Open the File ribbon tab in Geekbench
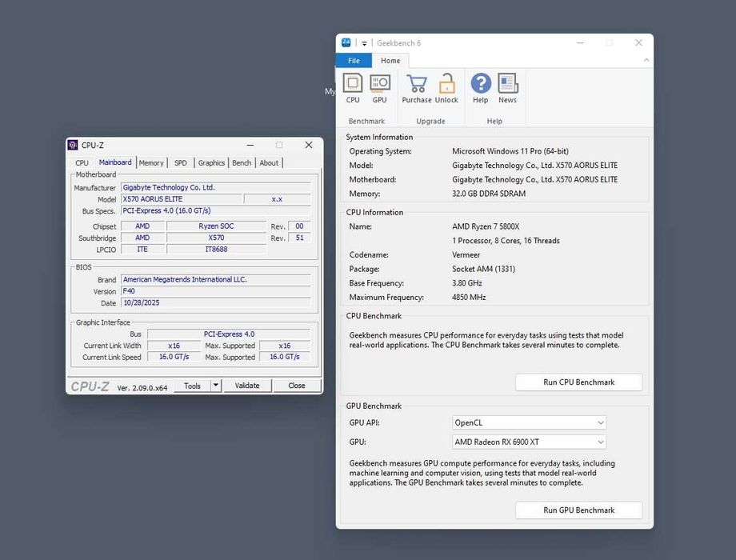Viewport: 736px width, 560px height. pyautogui.click(x=354, y=61)
